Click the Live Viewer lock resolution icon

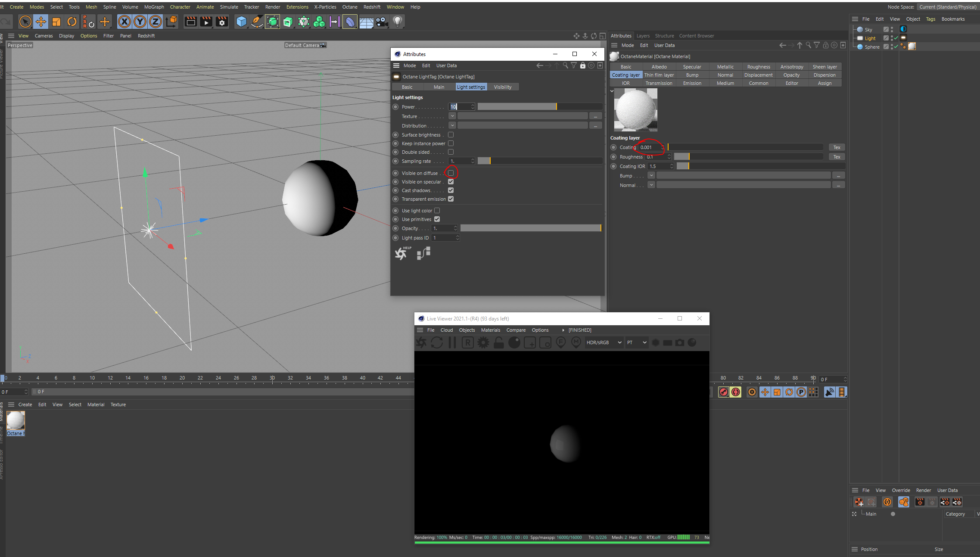pos(499,342)
